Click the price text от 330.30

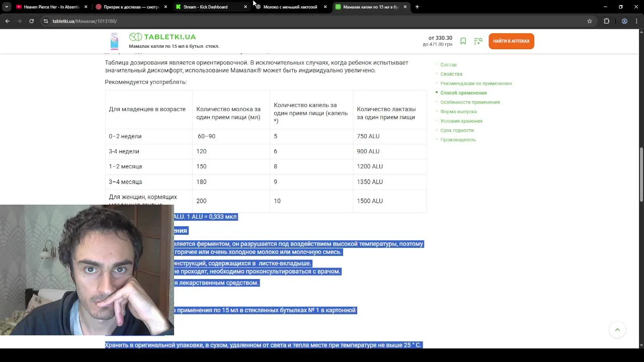(440, 38)
